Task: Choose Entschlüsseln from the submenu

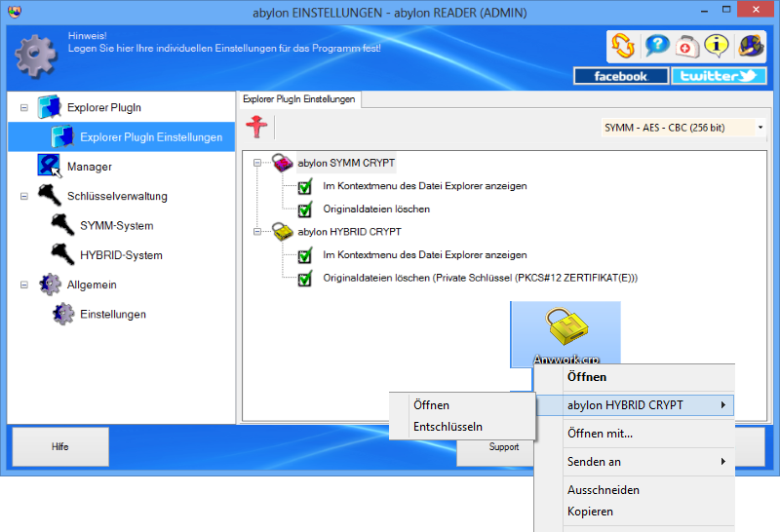Action: 448,427
